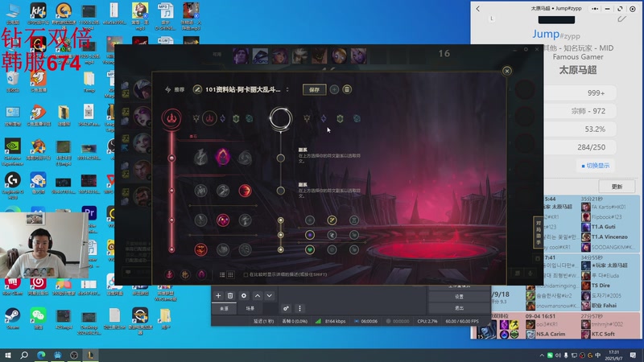Select Resolve as secondary path

[340, 118]
